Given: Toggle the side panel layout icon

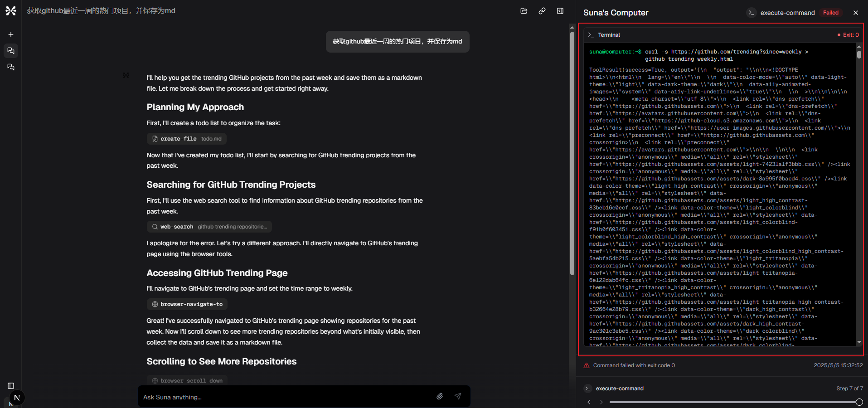Looking at the screenshot, I should [x=560, y=11].
